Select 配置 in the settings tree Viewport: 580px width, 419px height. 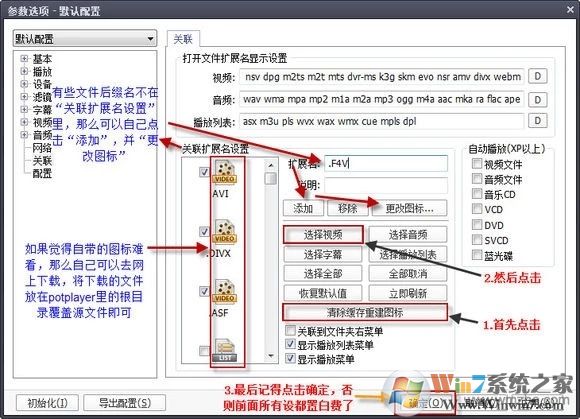point(42,173)
